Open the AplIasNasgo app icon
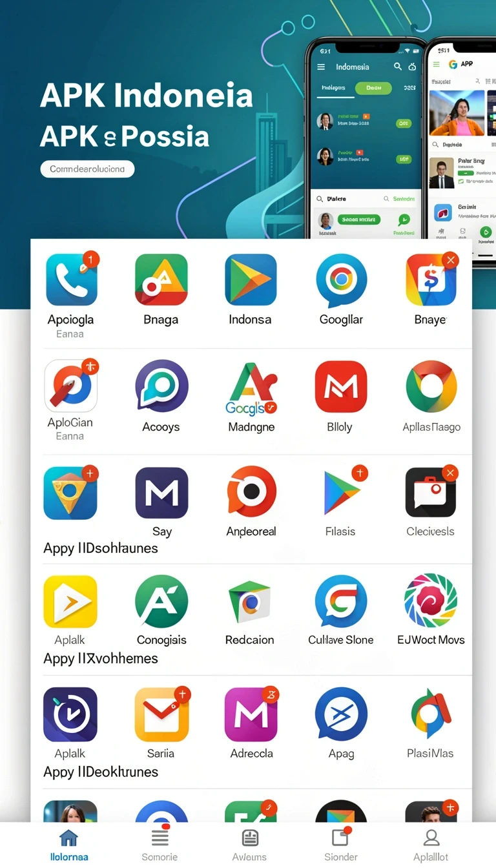This screenshot has height=868, width=496. coord(431,386)
